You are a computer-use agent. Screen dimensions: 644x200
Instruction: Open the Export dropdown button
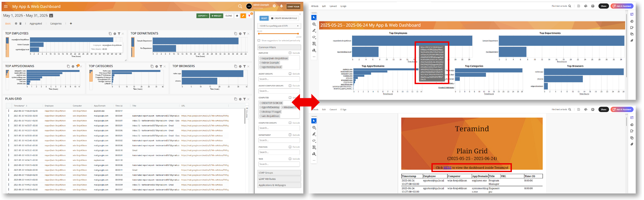click(x=203, y=16)
